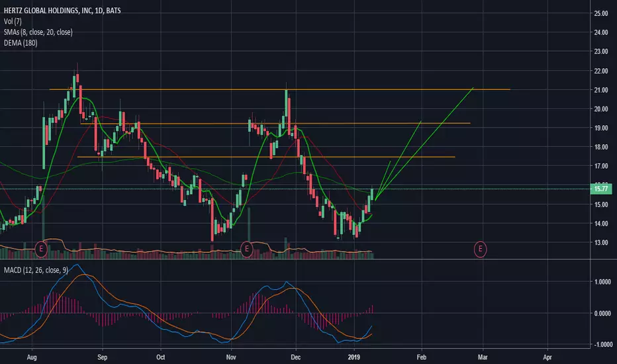Click the August earnings E marker
617x364 pixels.
coord(41,249)
